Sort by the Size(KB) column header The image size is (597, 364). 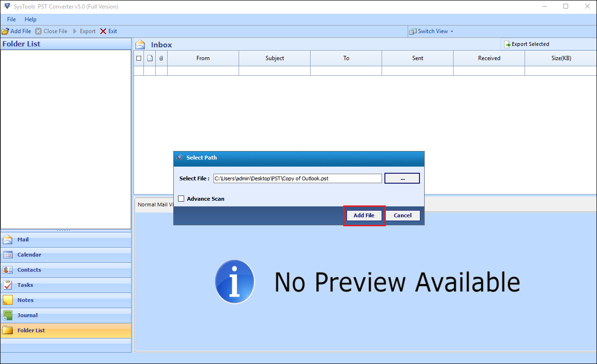pyautogui.click(x=561, y=58)
